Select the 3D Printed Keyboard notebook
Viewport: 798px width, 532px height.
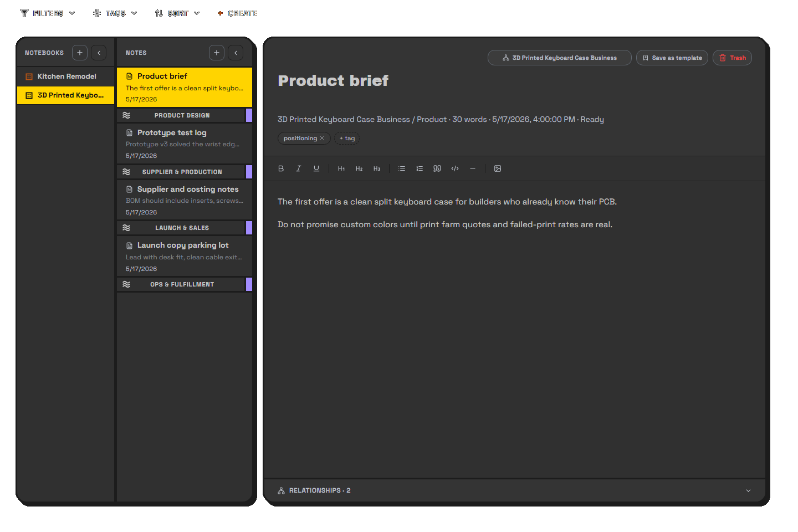coord(66,95)
